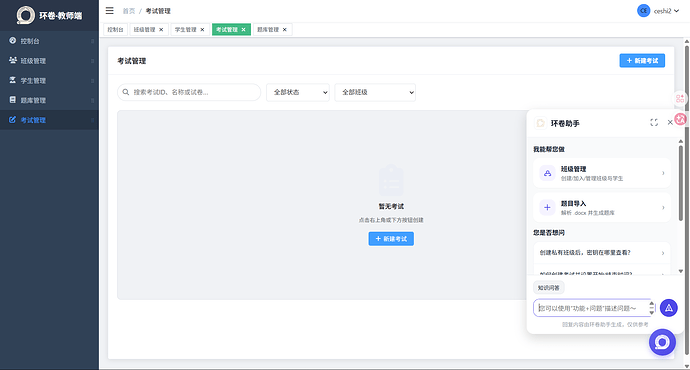Click the center 新建考试 button
This screenshot has width=690, height=370.
[x=391, y=238]
